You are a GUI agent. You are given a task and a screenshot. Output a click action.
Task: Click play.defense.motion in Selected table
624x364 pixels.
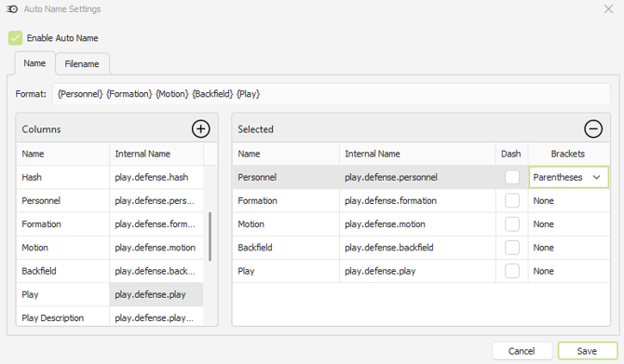tap(417, 224)
